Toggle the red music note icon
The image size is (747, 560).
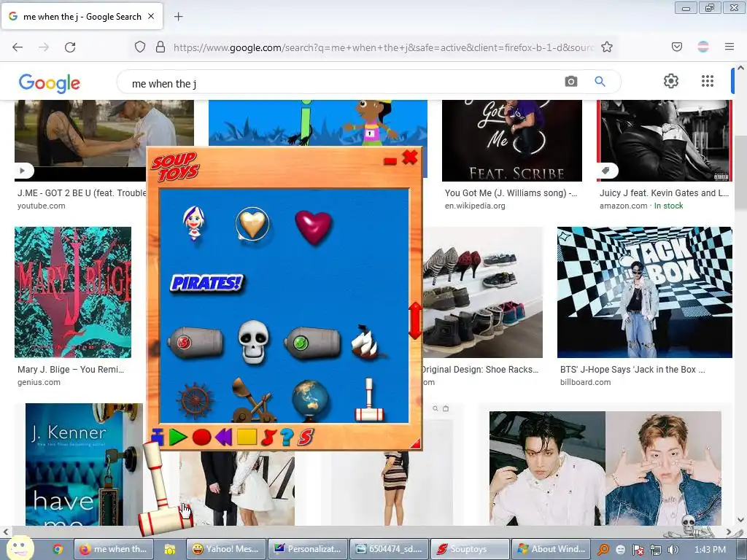pyautogui.click(x=268, y=437)
